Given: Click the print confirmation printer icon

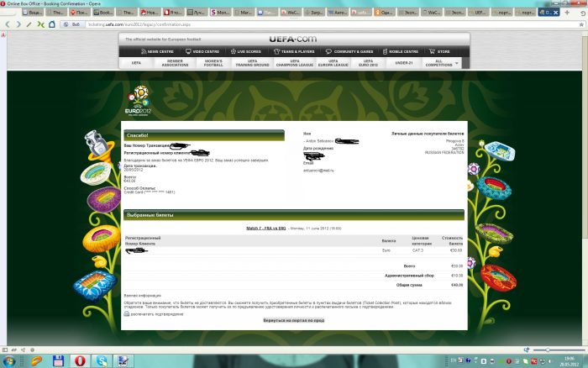Looking at the screenshot, I should coord(127,313).
